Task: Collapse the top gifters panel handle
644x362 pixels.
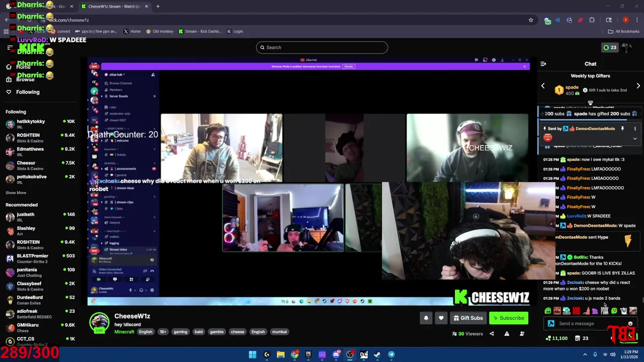Action: tap(590, 103)
